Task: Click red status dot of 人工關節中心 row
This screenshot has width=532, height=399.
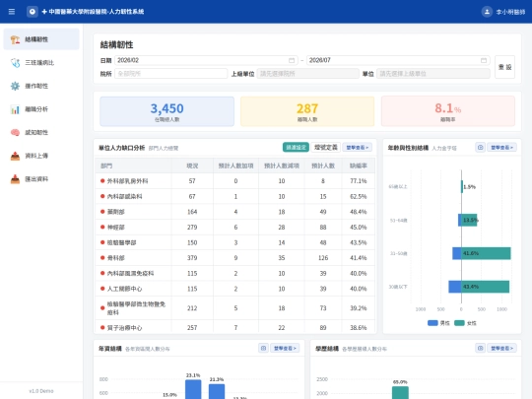Action: coord(102,289)
